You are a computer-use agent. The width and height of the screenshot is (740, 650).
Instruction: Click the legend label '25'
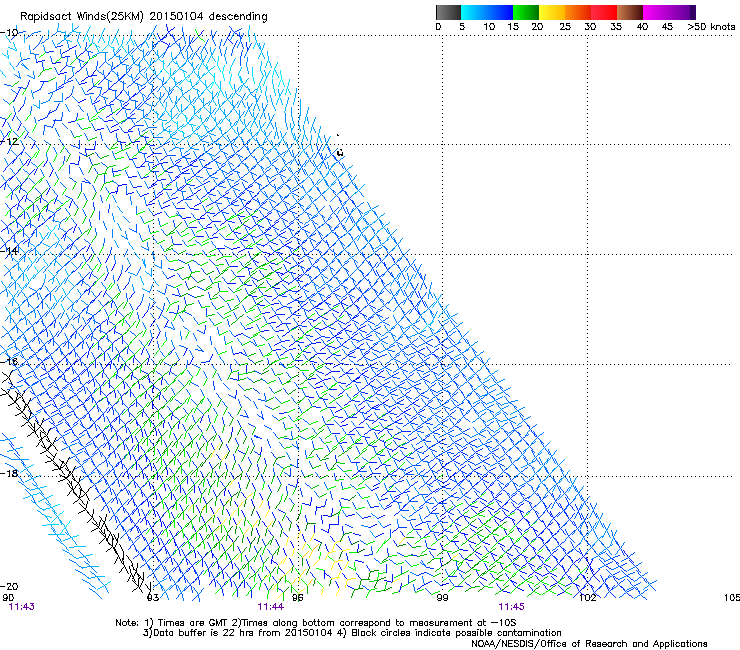565,27
